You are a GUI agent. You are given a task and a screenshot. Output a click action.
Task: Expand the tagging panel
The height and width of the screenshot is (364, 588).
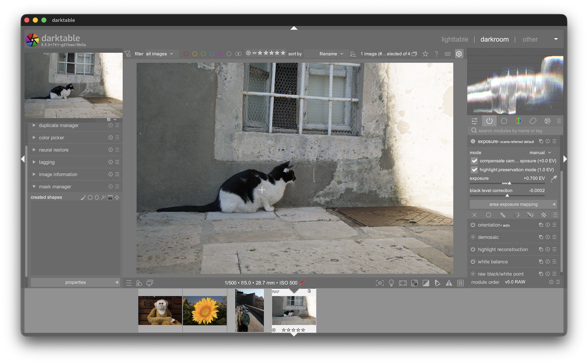[x=47, y=162]
